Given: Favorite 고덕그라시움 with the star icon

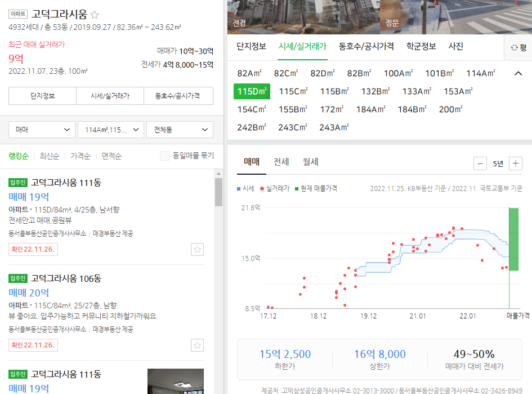Looking at the screenshot, I should (95, 15).
